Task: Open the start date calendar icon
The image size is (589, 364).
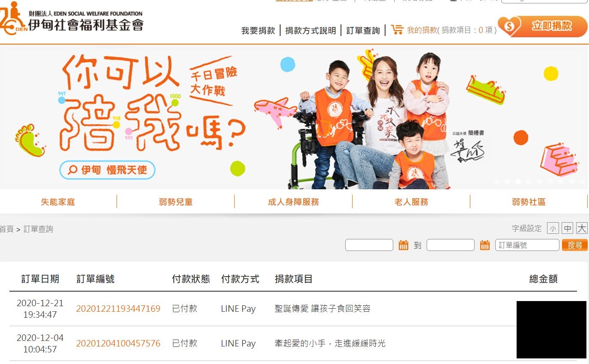Action: point(403,245)
